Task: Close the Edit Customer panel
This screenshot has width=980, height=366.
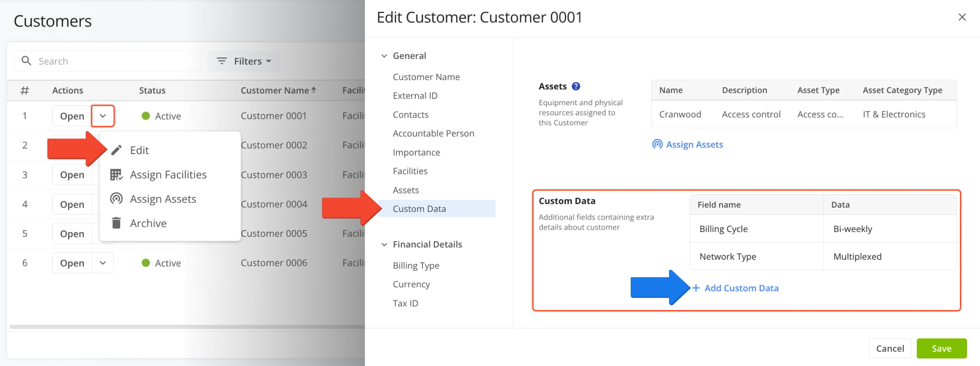Action: [x=962, y=17]
